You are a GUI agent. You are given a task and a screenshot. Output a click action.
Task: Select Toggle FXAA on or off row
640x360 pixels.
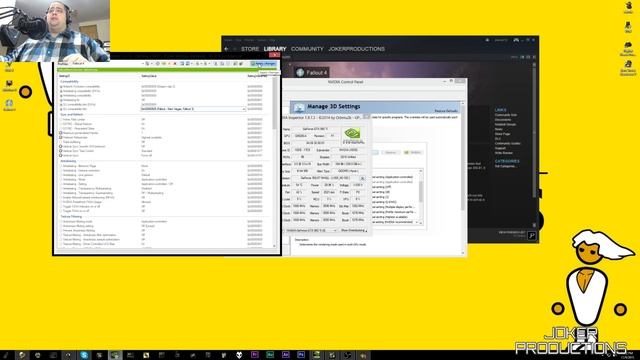163,211
